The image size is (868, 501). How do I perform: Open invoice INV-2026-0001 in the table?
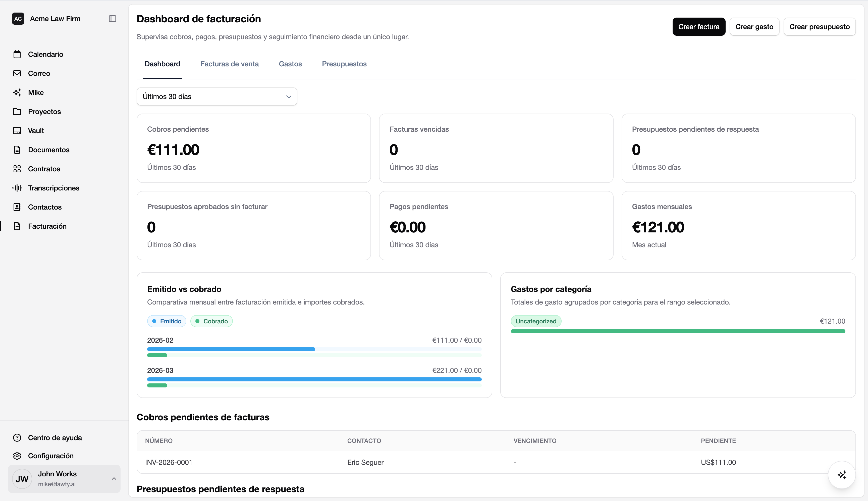tap(168, 462)
